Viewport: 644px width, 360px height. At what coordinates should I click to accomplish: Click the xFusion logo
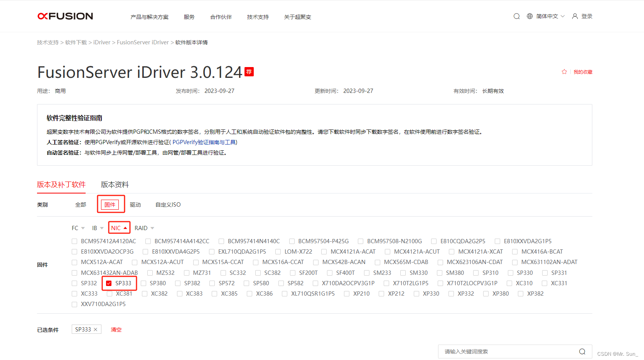pyautogui.click(x=65, y=16)
